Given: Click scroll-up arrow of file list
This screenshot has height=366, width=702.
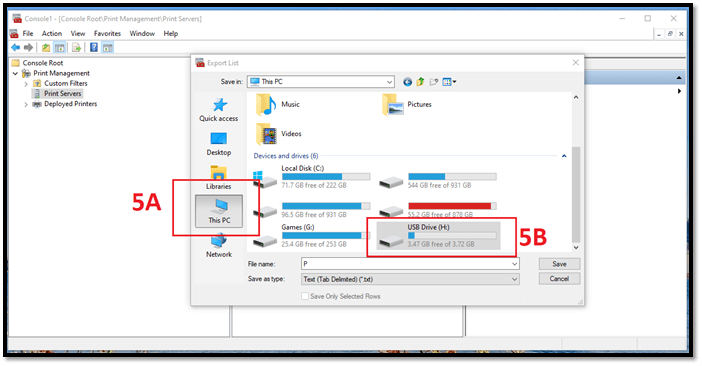Looking at the screenshot, I should click(x=576, y=97).
